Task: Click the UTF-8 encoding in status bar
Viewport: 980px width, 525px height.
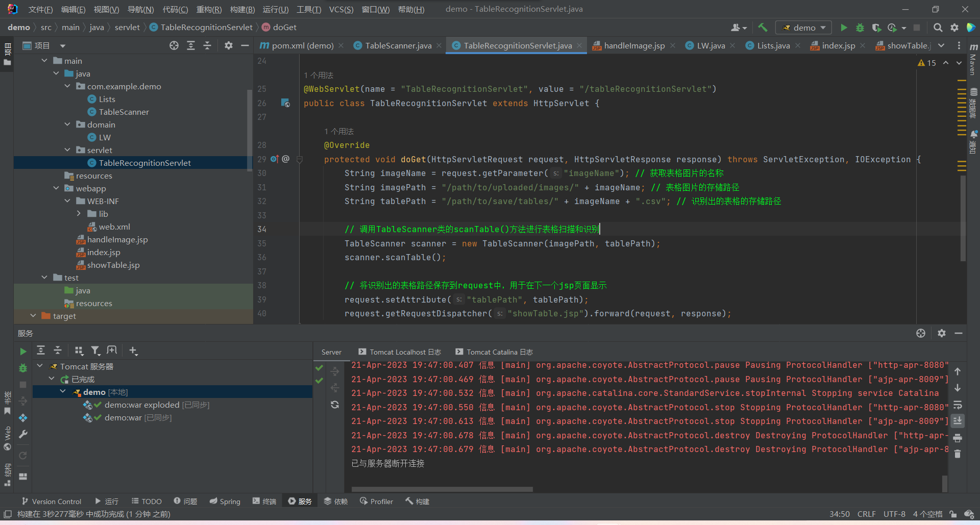Action: [894, 514]
